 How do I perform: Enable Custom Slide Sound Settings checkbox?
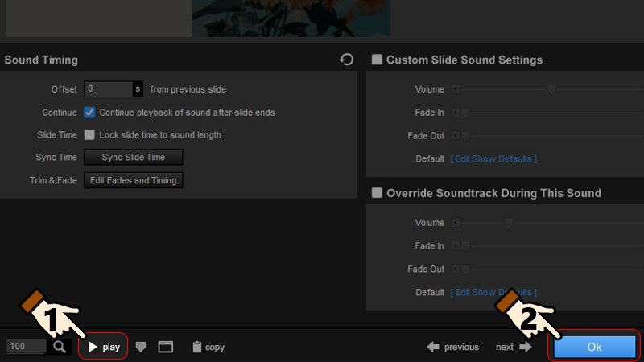click(377, 60)
